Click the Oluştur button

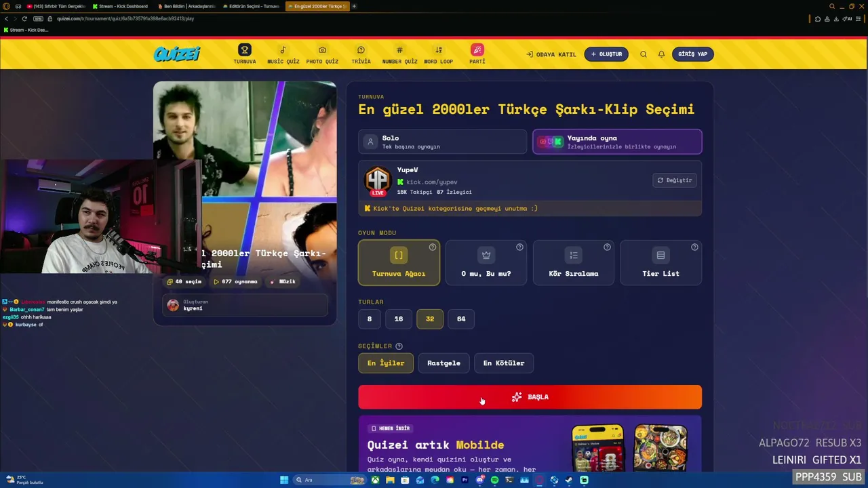point(606,54)
